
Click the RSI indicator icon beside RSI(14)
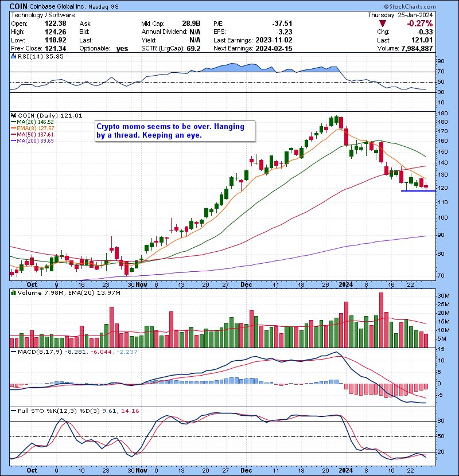click(x=13, y=56)
